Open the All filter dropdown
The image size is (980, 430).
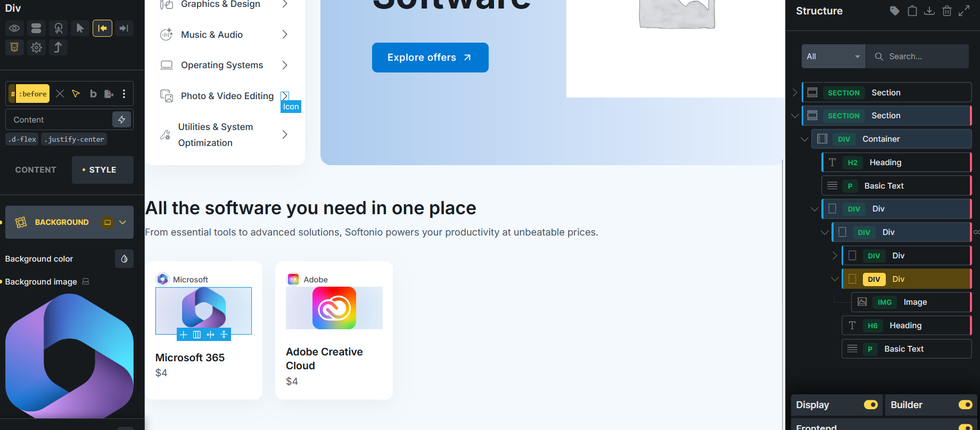[x=834, y=56]
